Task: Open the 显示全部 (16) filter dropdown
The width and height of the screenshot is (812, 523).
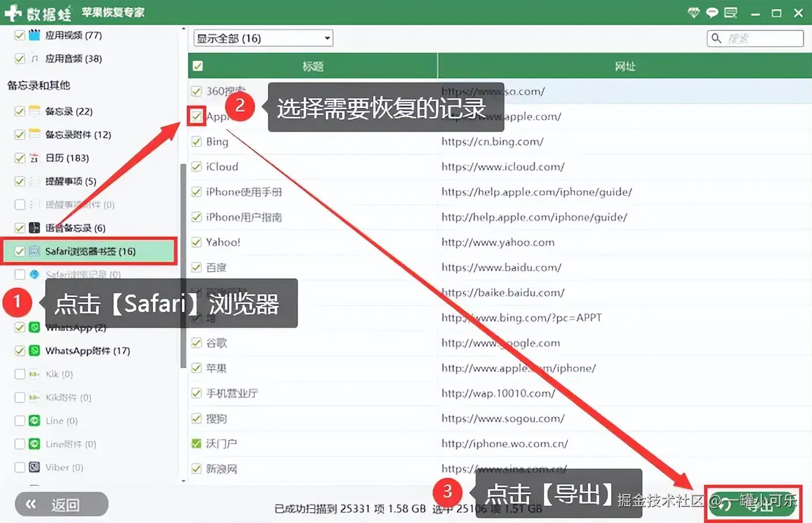Action: (x=263, y=38)
